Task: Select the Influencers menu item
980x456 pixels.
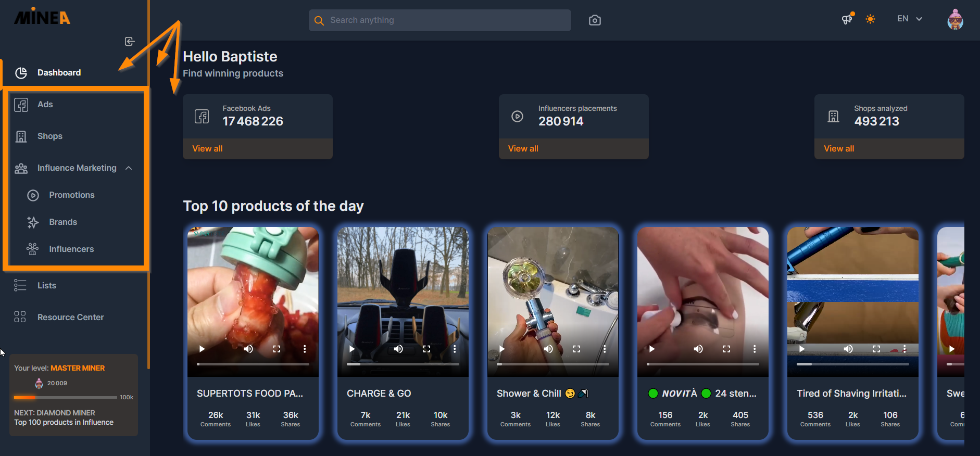Action: (71, 249)
